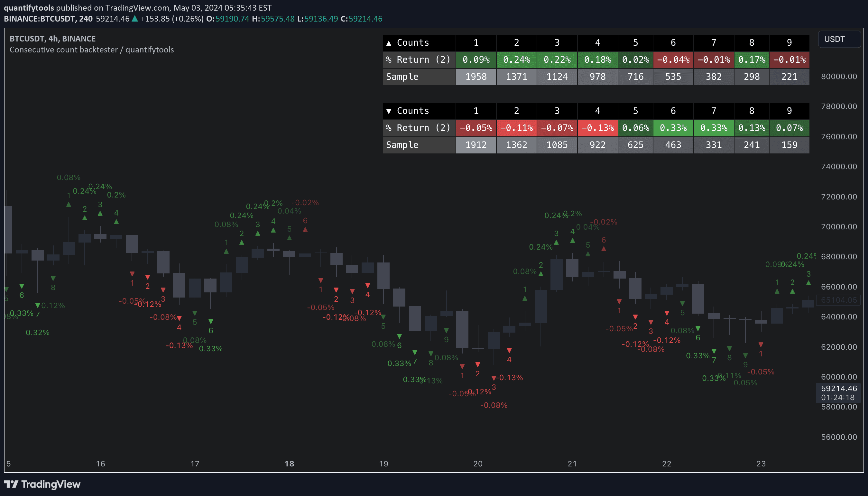The height and width of the screenshot is (496, 868).
Task: Click the 0.24% return cell for up count 2
Action: coord(516,60)
